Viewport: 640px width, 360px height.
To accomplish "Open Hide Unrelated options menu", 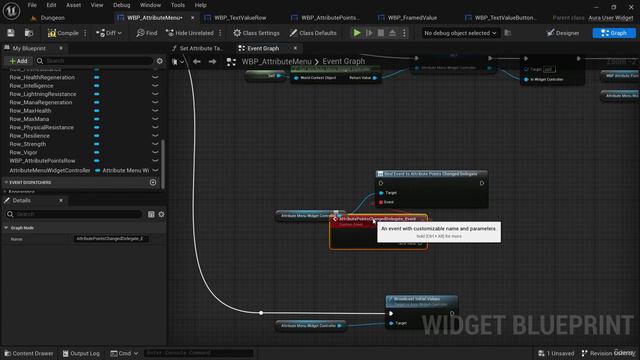I will coord(220,33).
